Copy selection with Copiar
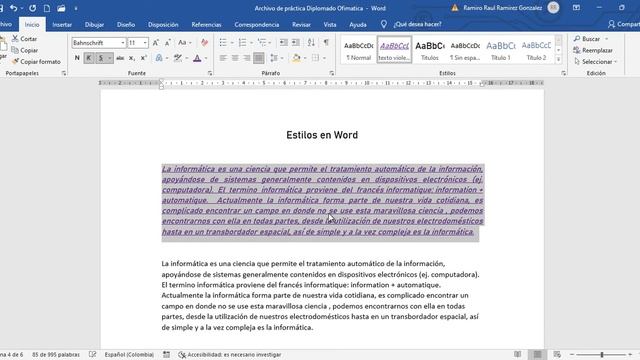This screenshot has height=360, width=640. [25, 50]
